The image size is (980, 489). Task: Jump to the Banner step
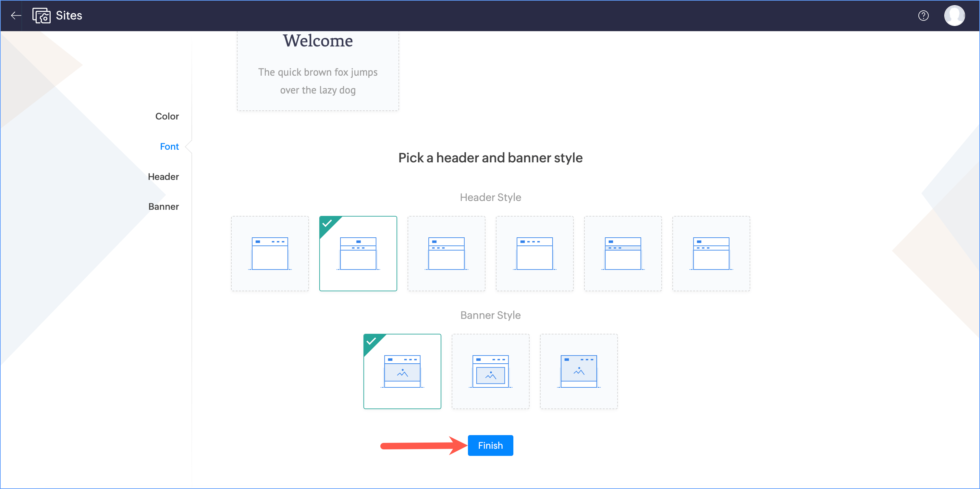tap(164, 207)
